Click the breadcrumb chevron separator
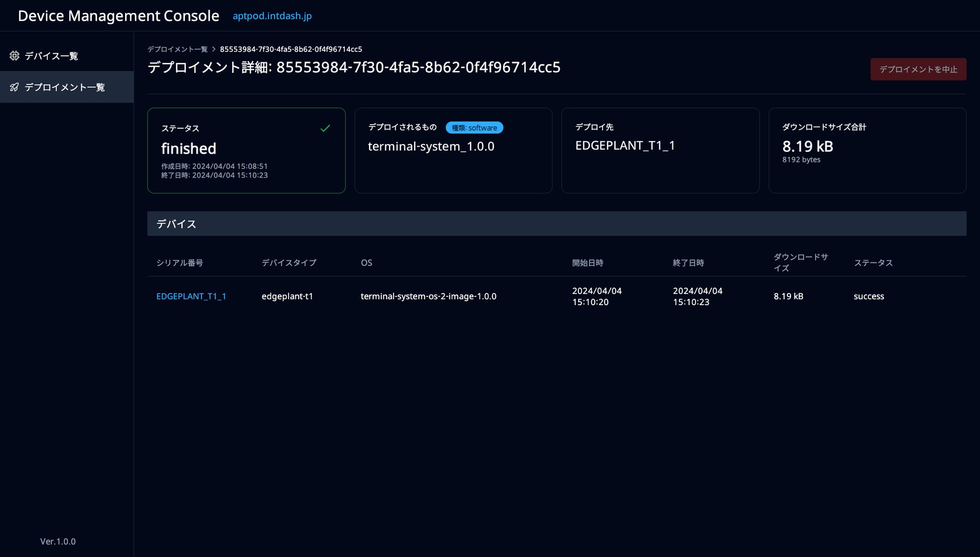The width and height of the screenshot is (980, 557). coord(214,49)
